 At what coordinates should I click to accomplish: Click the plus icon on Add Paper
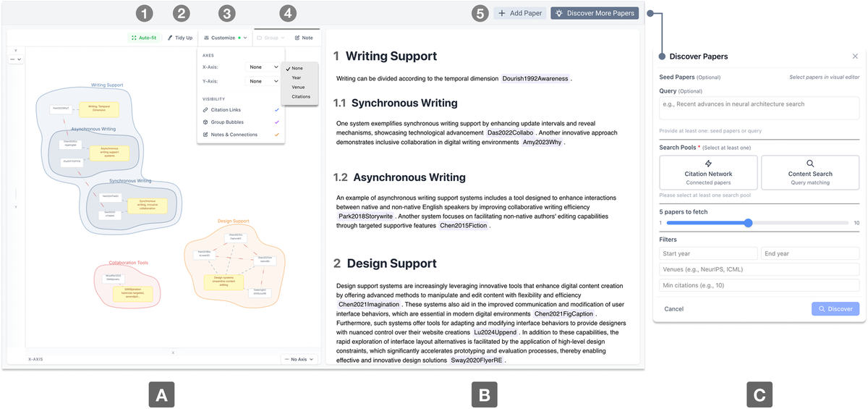[x=502, y=13]
